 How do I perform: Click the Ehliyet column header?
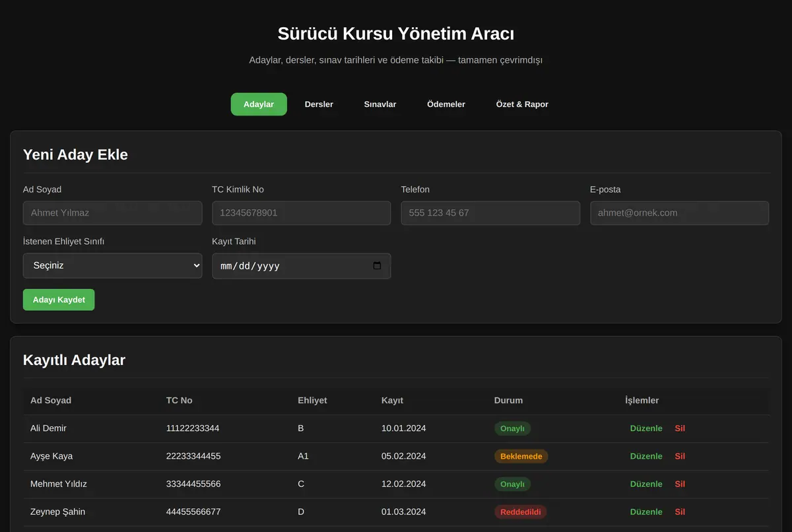[x=312, y=401]
